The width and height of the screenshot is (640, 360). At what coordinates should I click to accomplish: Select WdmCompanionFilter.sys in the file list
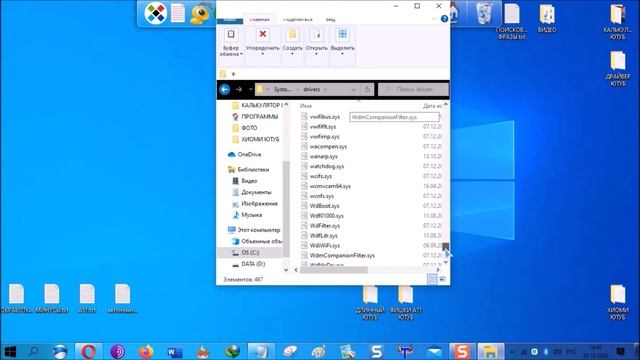click(342, 256)
